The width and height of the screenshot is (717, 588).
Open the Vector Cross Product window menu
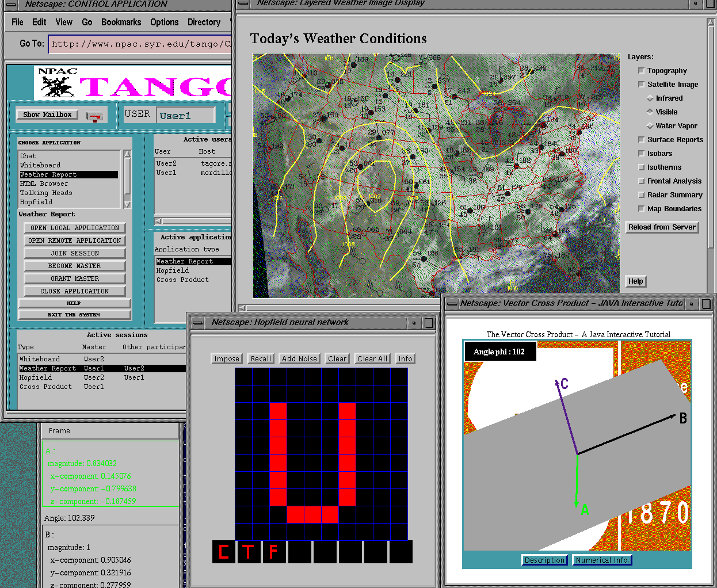click(452, 303)
